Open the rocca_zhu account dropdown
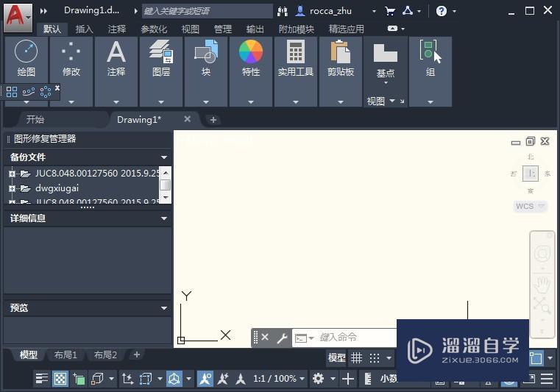The width and height of the screenshot is (560, 392). point(374,12)
